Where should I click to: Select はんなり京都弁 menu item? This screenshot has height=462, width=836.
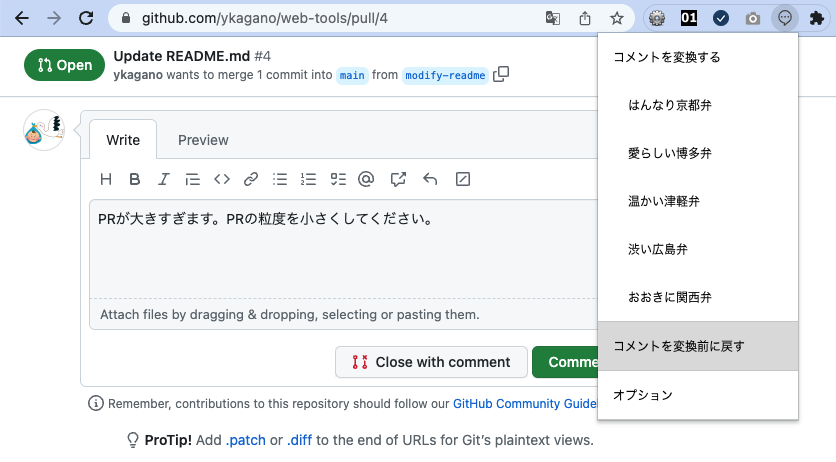point(698,105)
